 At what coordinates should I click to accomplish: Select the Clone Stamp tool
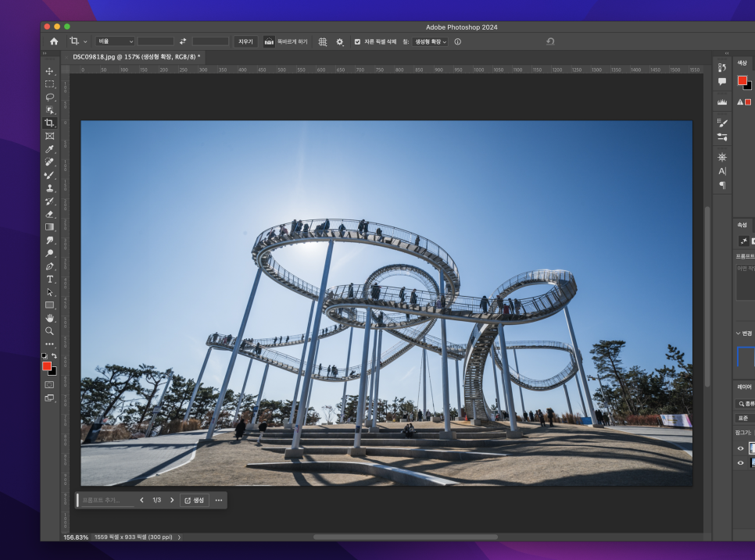tap(49, 188)
